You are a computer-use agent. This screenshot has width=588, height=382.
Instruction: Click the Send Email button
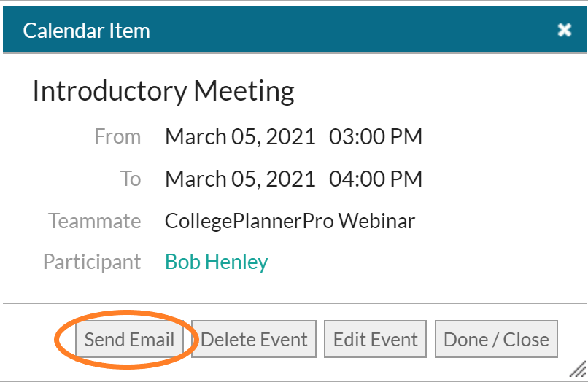tap(129, 339)
